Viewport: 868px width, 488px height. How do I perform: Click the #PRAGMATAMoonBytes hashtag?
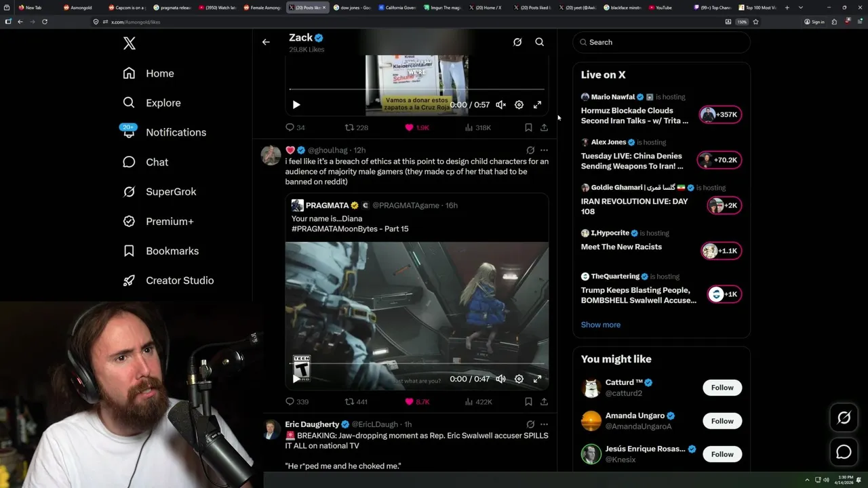(335, 229)
